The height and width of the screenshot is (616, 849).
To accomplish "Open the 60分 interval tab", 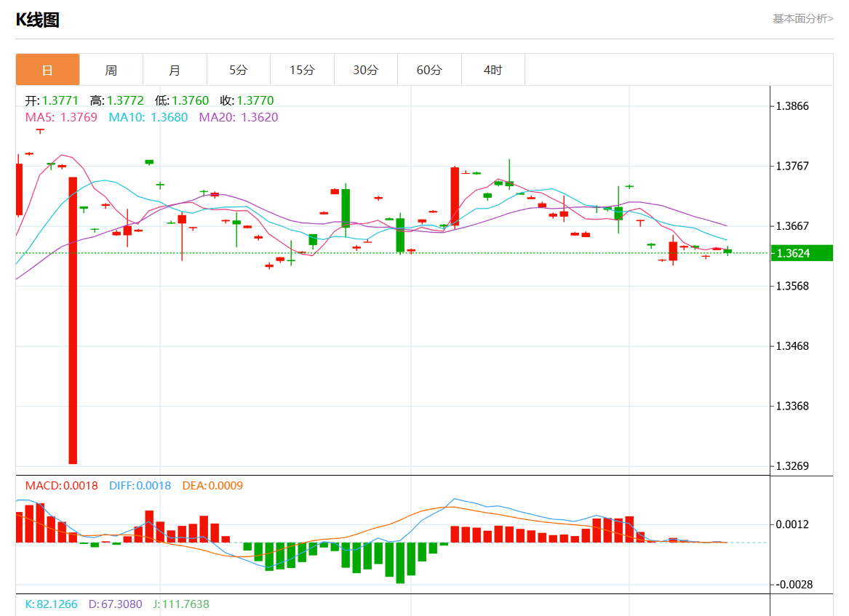I will 429,70.
